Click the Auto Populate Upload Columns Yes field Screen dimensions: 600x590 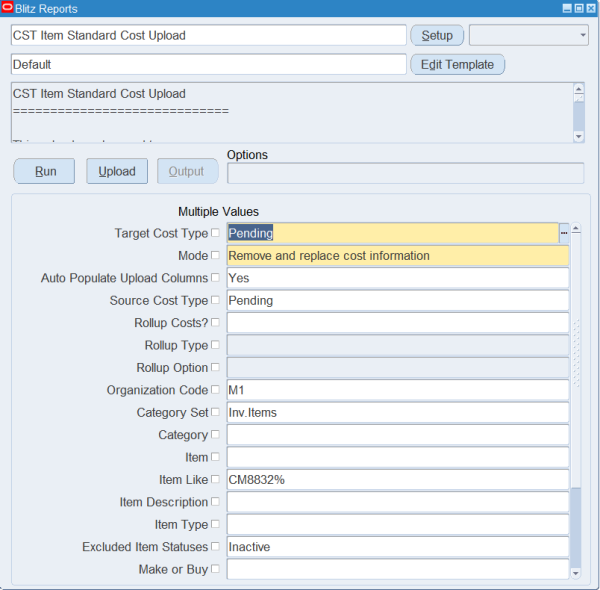398,278
